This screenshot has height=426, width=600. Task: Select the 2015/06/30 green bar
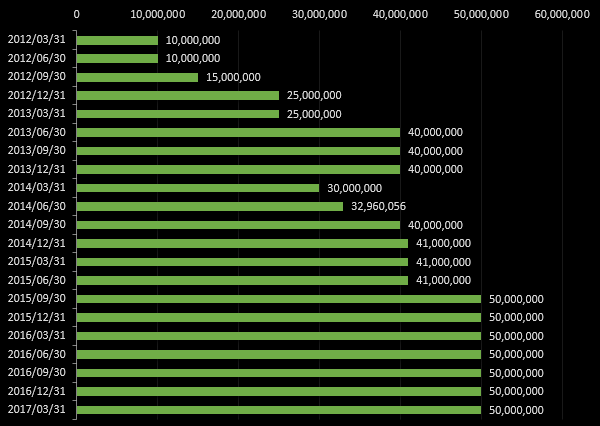pyautogui.click(x=242, y=280)
